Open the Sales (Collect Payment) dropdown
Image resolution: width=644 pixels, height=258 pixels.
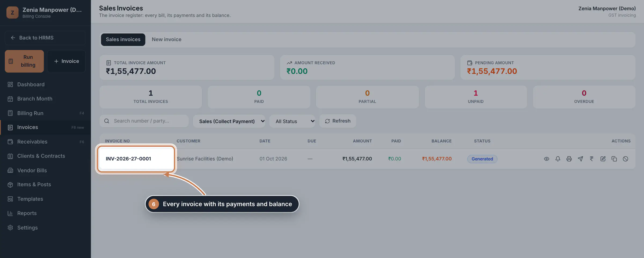click(229, 121)
